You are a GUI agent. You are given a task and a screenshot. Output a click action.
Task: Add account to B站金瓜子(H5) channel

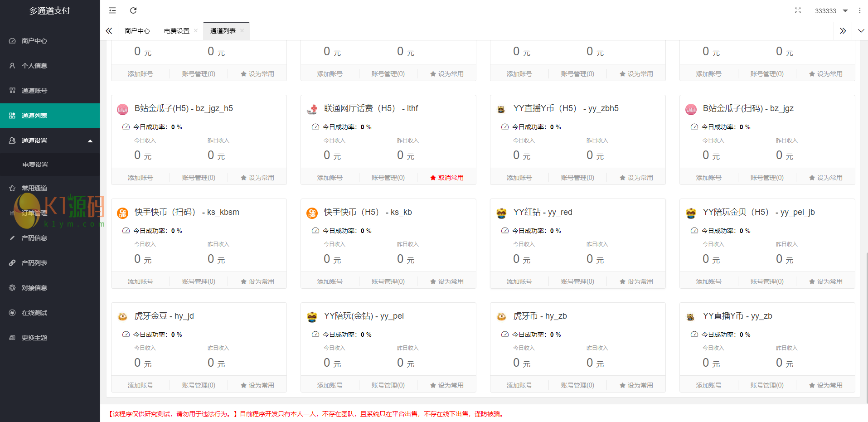pyautogui.click(x=141, y=178)
